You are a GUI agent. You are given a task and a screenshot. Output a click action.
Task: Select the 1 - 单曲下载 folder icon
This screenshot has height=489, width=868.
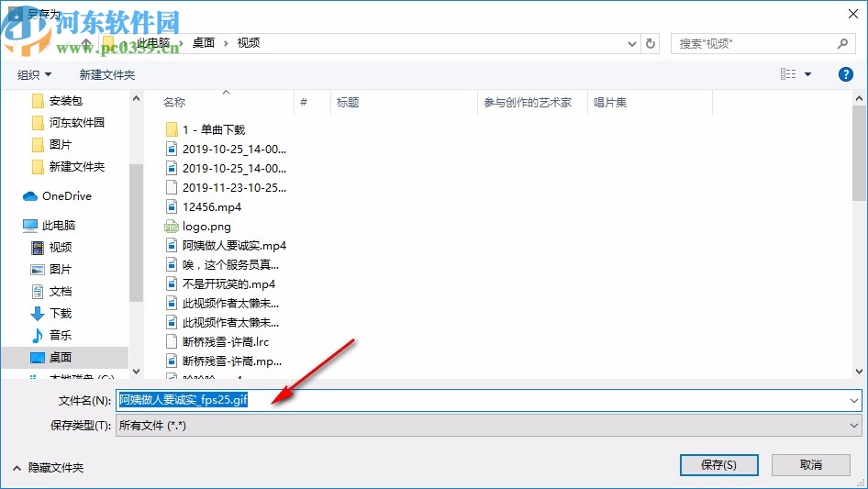[x=172, y=129]
